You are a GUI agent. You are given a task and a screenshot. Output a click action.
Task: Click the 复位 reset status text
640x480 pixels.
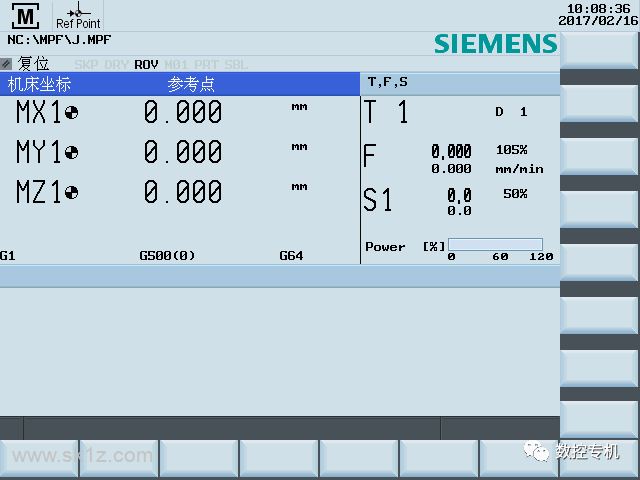(33, 64)
